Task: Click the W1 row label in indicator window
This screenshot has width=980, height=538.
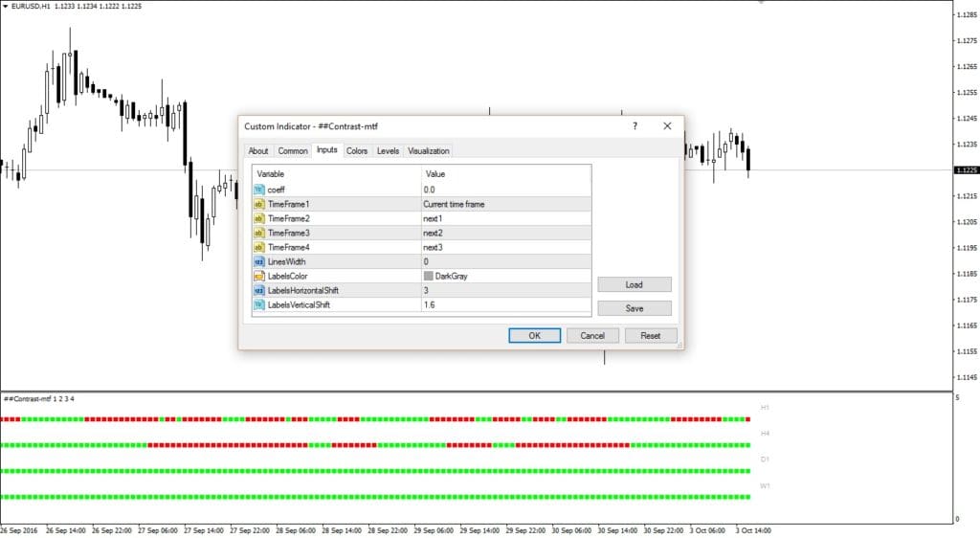Action: (765, 485)
